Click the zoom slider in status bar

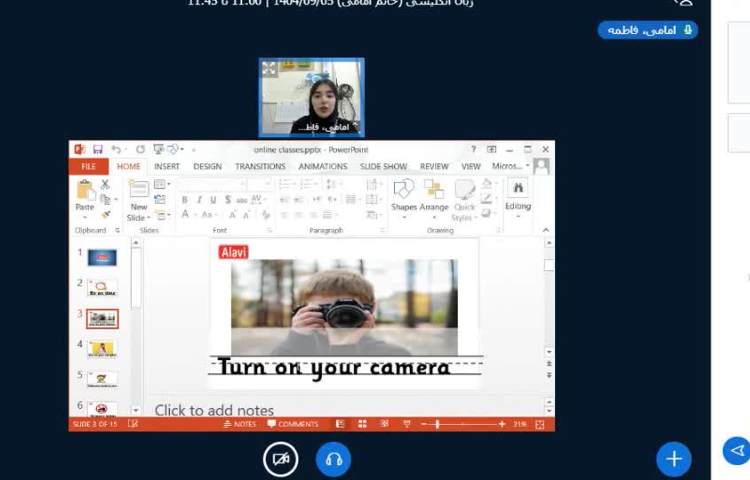(x=437, y=424)
